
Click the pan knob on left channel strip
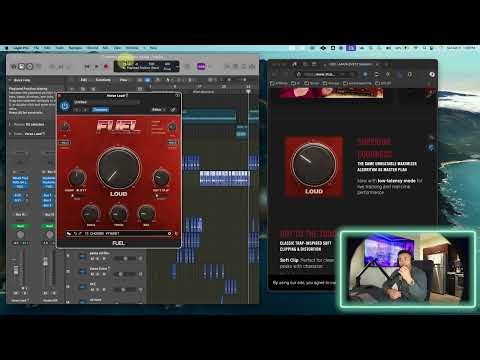tap(20, 235)
